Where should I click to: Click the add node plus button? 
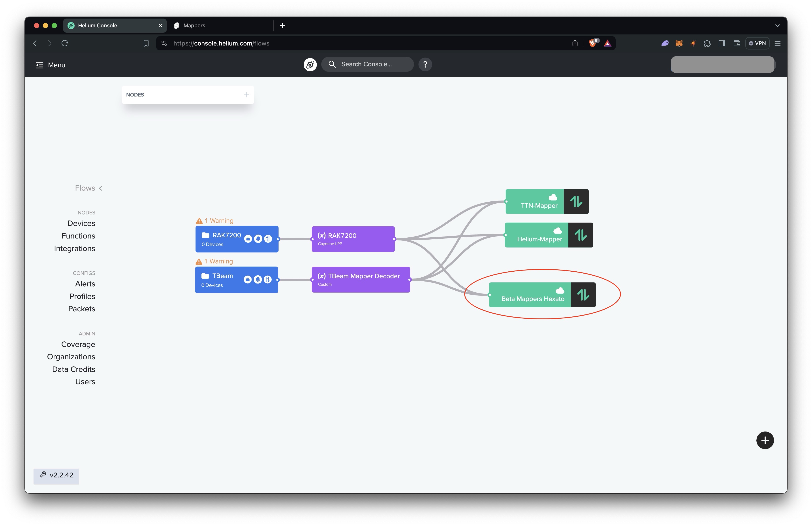point(246,94)
